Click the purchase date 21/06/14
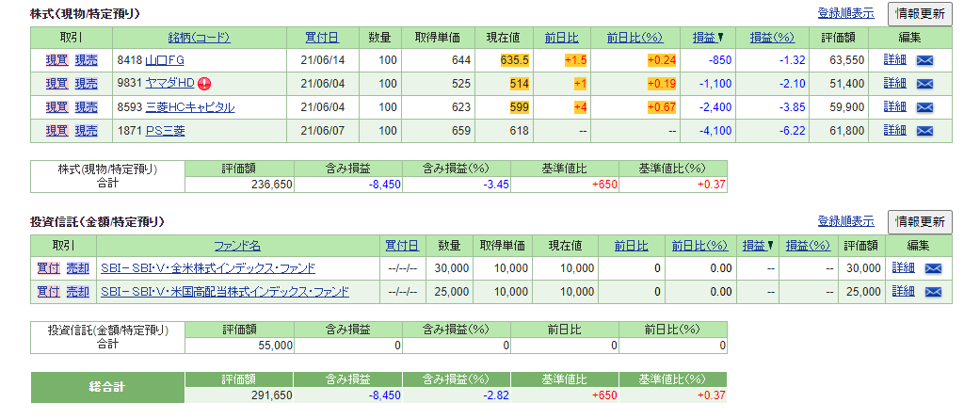 321,60
